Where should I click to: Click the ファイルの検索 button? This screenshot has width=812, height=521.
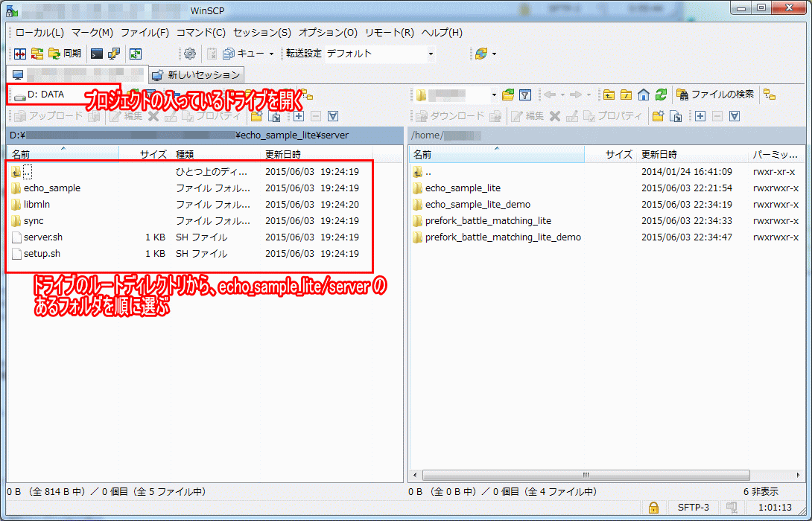[x=716, y=95]
